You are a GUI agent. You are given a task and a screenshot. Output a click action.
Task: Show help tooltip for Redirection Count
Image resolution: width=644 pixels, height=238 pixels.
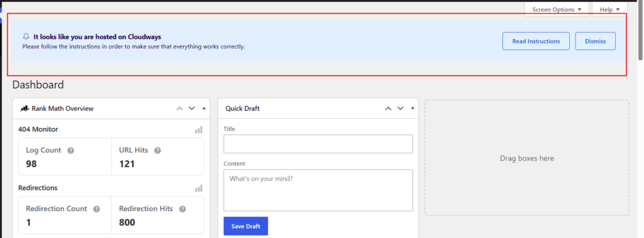[96, 209]
